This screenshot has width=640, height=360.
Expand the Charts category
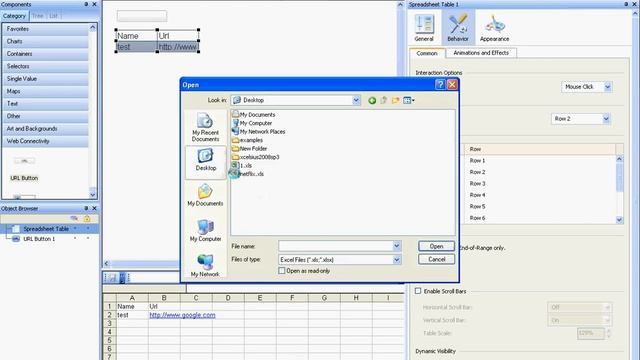[45, 41]
